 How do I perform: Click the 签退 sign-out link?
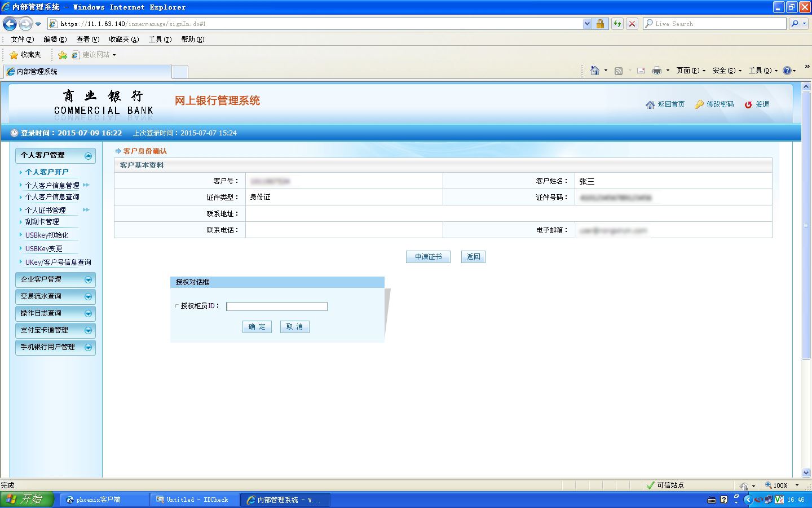(x=757, y=104)
